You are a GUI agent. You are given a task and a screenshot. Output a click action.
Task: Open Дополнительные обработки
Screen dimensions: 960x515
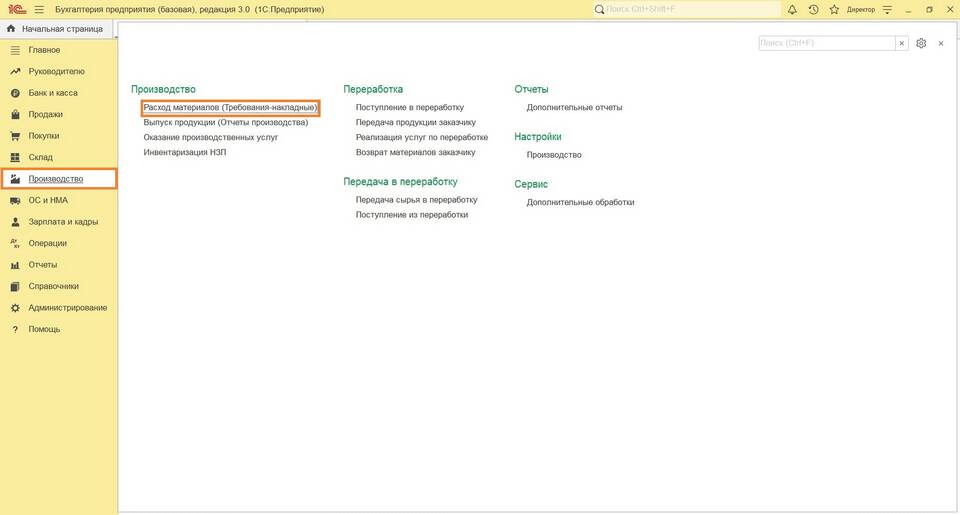coord(580,202)
